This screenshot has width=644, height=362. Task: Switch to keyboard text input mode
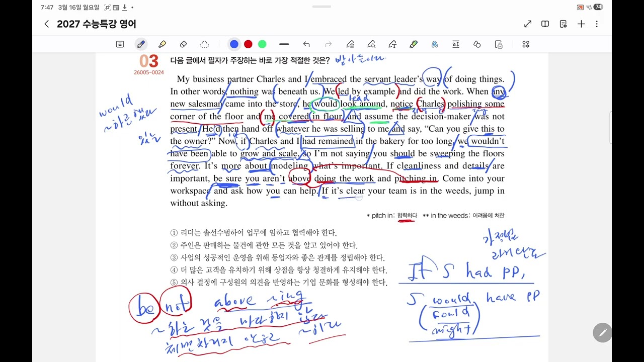pyautogui.click(x=120, y=44)
